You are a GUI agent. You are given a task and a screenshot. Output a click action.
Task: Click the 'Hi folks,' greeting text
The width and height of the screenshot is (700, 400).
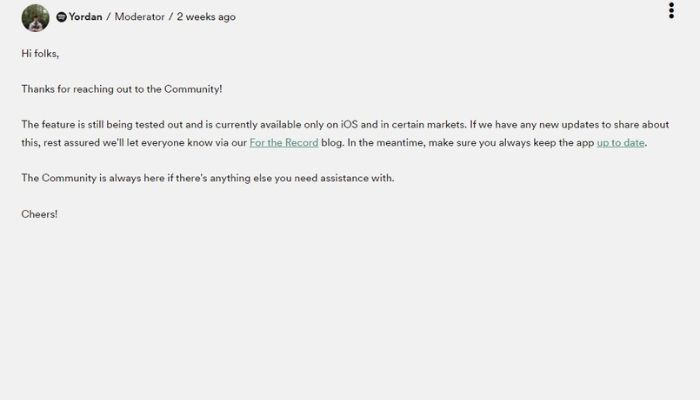[x=40, y=54]
